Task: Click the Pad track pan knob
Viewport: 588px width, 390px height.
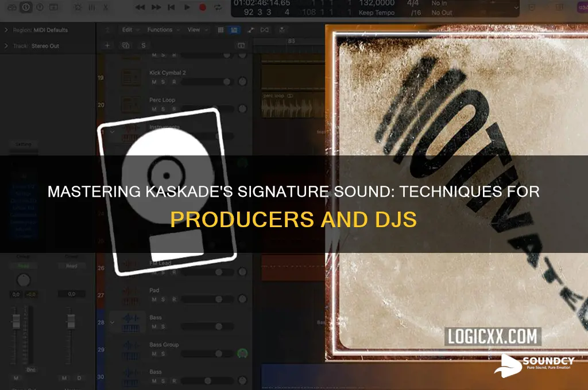Action: tap(243, 299)
